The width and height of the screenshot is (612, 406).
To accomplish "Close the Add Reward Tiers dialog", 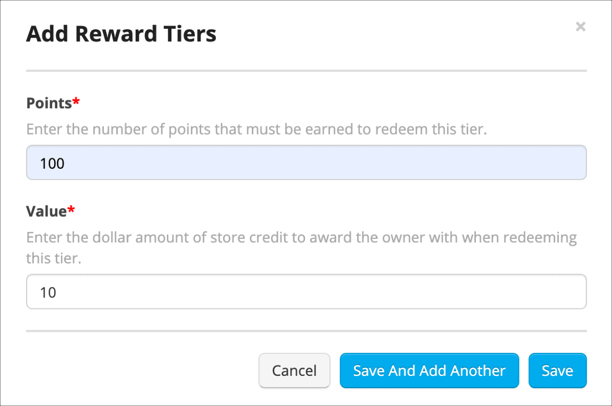I will [x=580, y=27].
